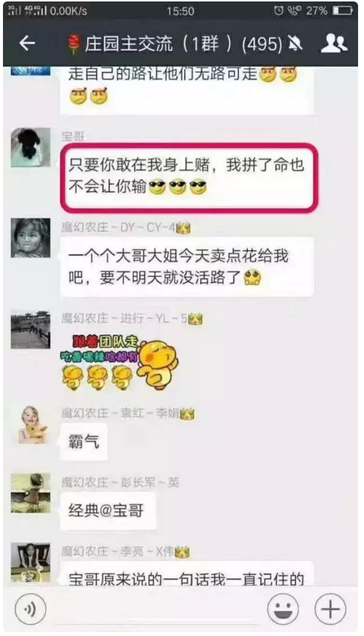Open group members icon in header
The width and height of the screenshot is (364, 636).
(x=334, y=43)
